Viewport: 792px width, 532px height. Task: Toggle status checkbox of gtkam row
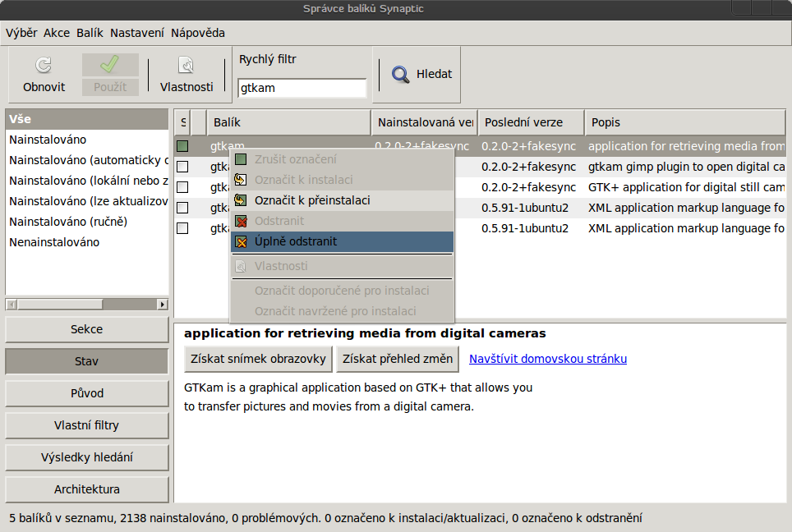coord(182,146)
